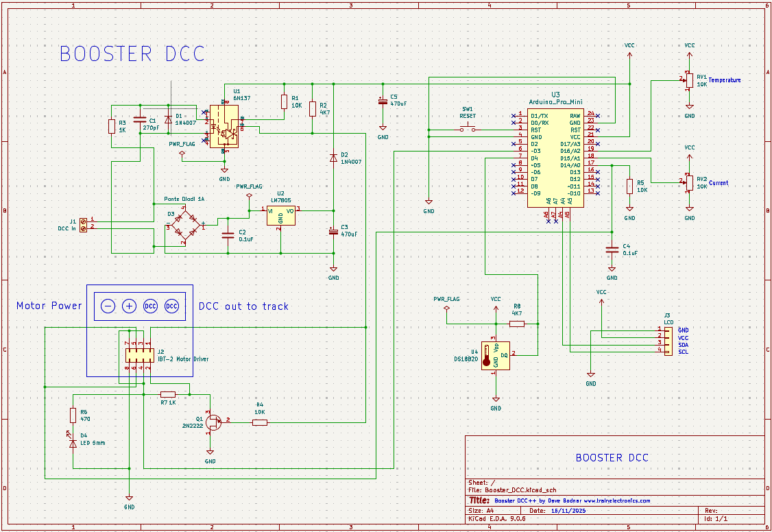Click the LED 5mm diode D4
Viewport: 772px width, 532px height.
(73, 443)
